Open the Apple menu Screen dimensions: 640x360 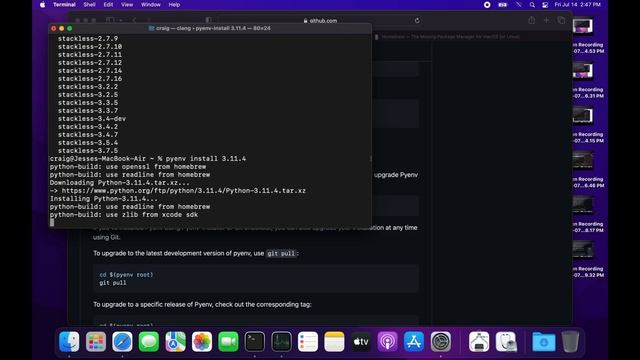click(42, 4)
